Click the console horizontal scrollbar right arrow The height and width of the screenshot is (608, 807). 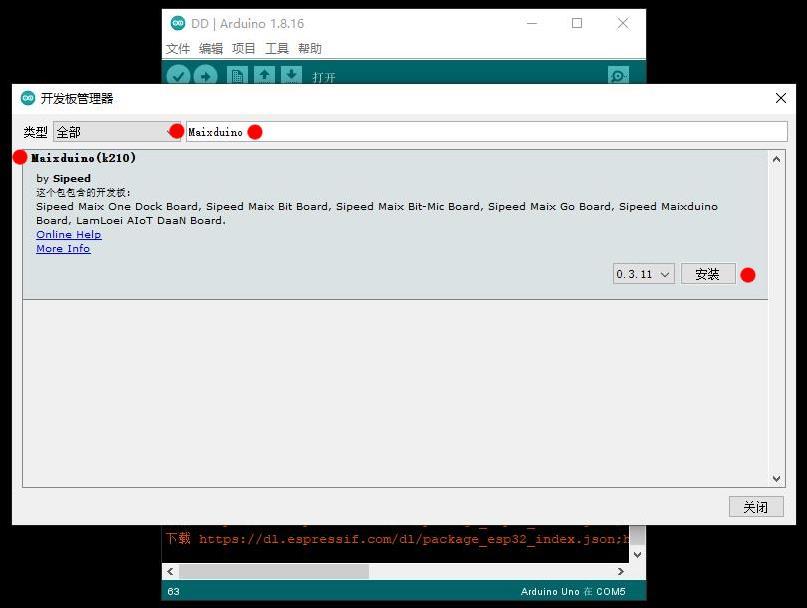[621, 571]
